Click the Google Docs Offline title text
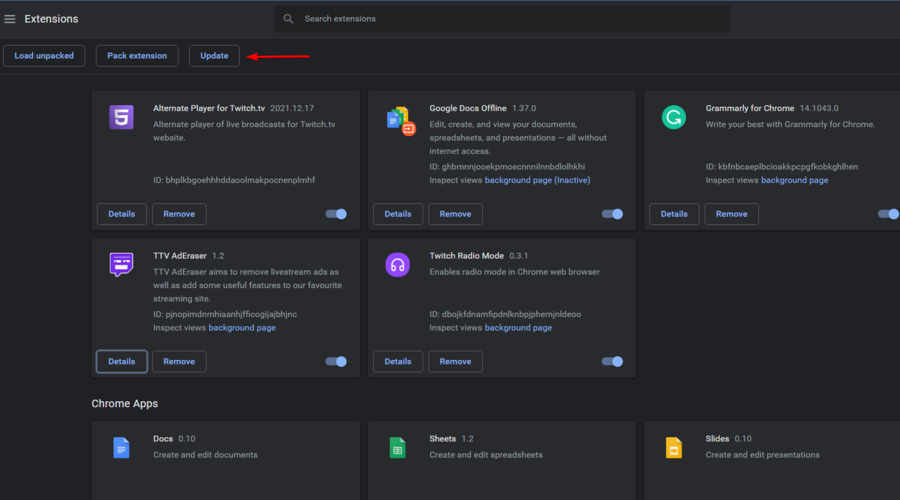The height and width of the screenshot is (500, 900). coord(468,108)
